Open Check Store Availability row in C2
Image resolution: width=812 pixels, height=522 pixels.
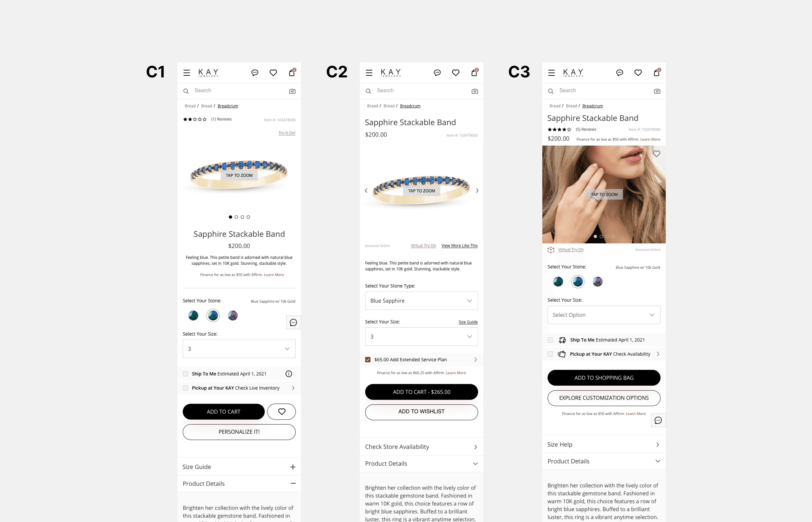tap(421, 447)
